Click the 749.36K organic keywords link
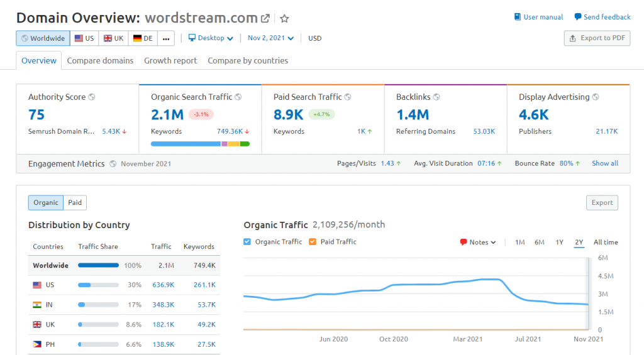644x355 pixels. (230, 131)
